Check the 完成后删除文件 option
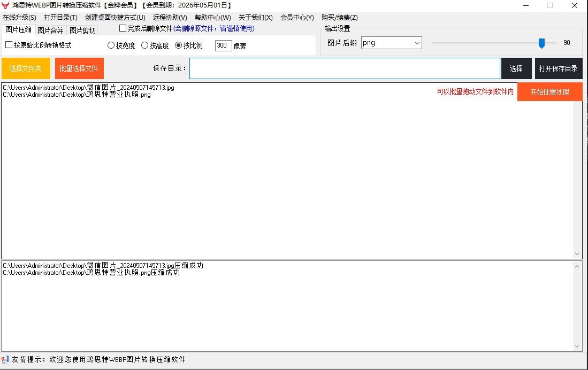588x370 pixels. (123, 28)
